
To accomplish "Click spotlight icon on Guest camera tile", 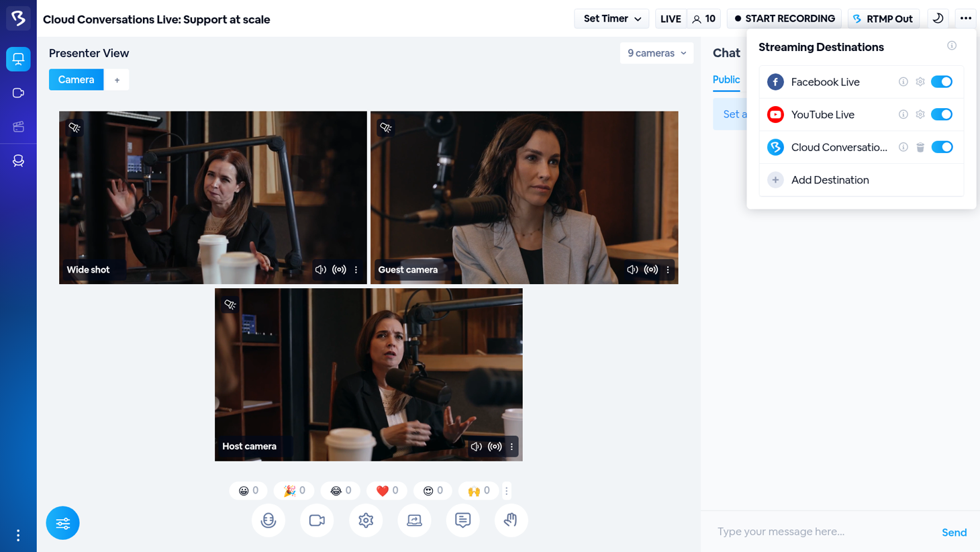I will coord(386,128).
